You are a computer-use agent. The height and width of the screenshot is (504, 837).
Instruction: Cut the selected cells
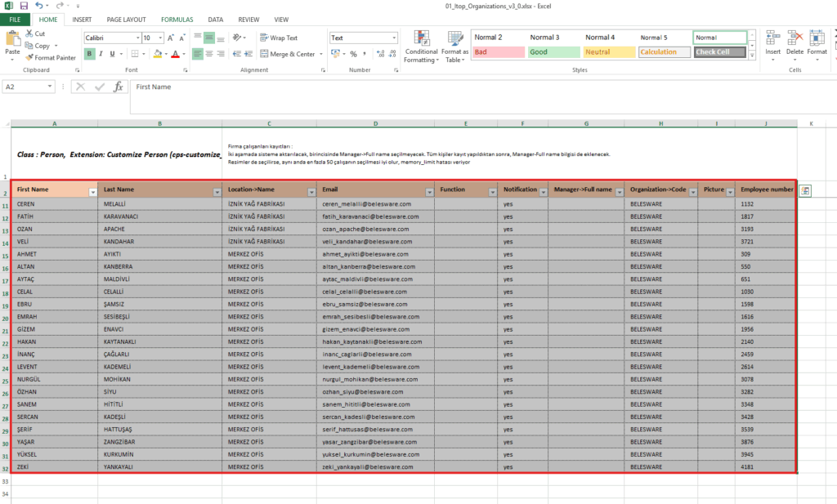[x=35, y=33]
